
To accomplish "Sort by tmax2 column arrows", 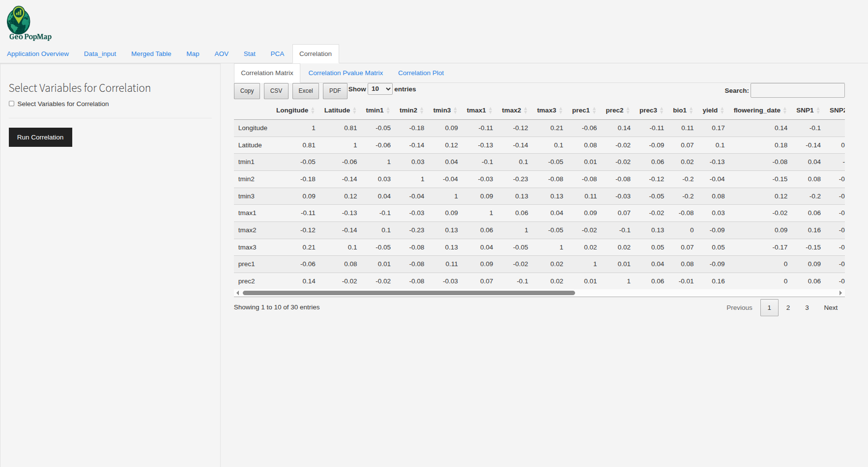I will [525, 110].
